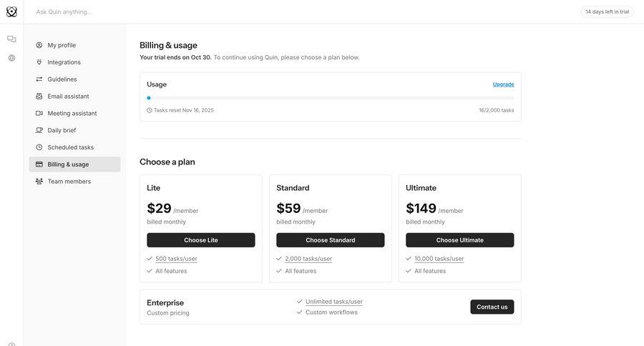Click the Scheduled tasks clock icon
Image resolution: width=644 pixels, height=346 pixels.
[39, 147]
